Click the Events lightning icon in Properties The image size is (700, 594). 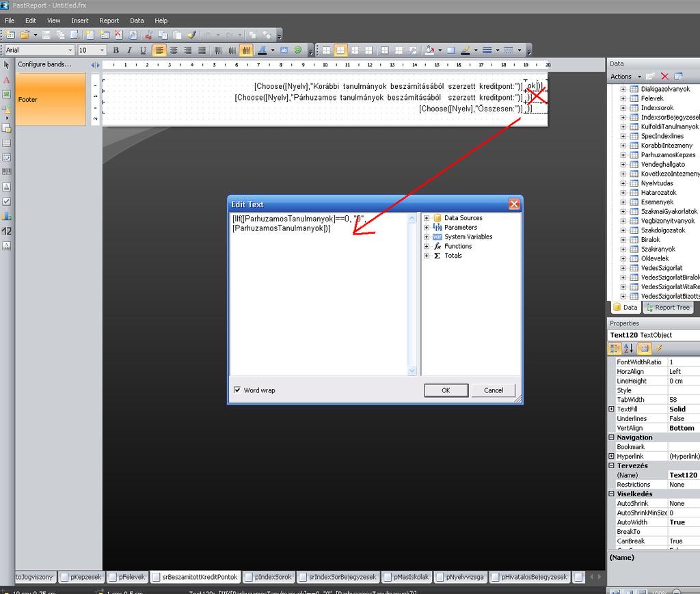coord(659,348)
